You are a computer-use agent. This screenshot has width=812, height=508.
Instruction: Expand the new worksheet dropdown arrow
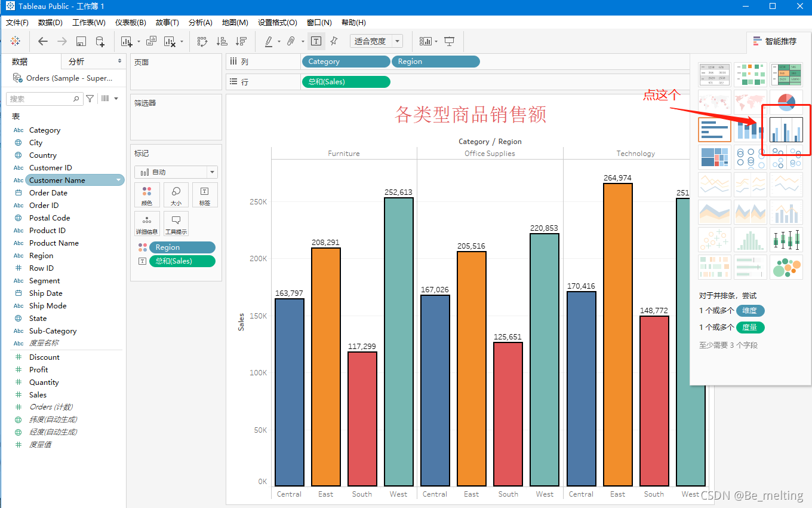(x=139, y=41)
